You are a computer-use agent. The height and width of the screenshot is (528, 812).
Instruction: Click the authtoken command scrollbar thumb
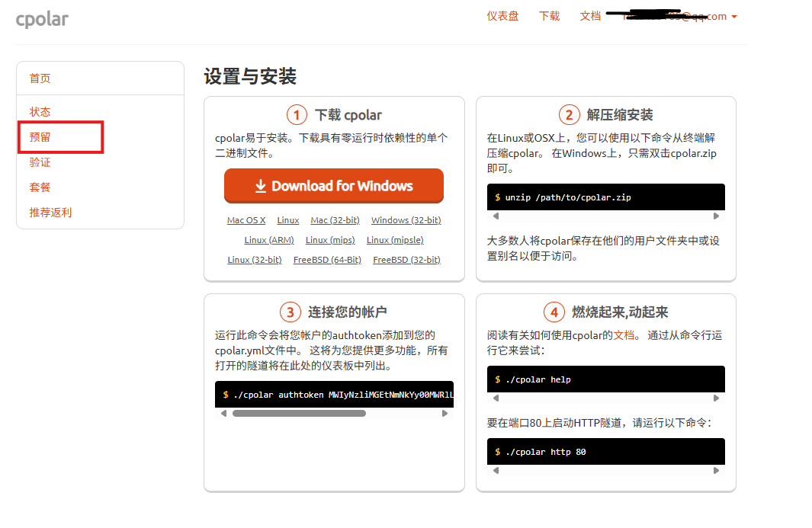tap(299, 413)
